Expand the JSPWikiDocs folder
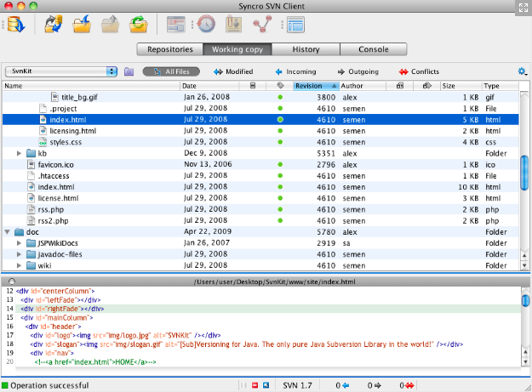The width and height of the screenshot is (532, 392). (20, 243)
